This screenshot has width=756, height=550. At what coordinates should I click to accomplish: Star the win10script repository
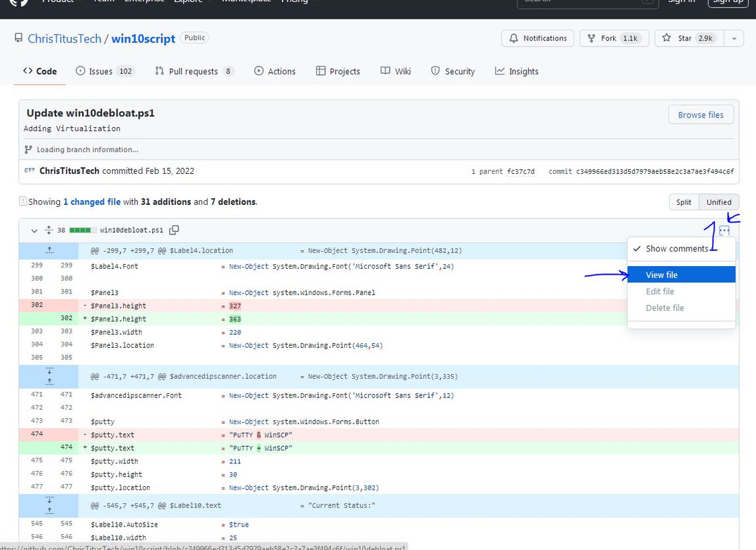click(689, 38)
